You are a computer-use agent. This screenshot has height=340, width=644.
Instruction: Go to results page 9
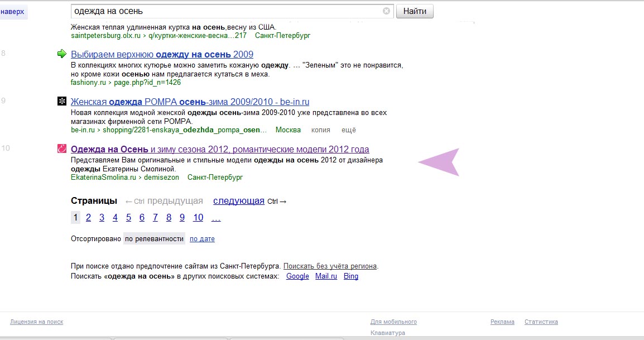[x=182, y=218]
